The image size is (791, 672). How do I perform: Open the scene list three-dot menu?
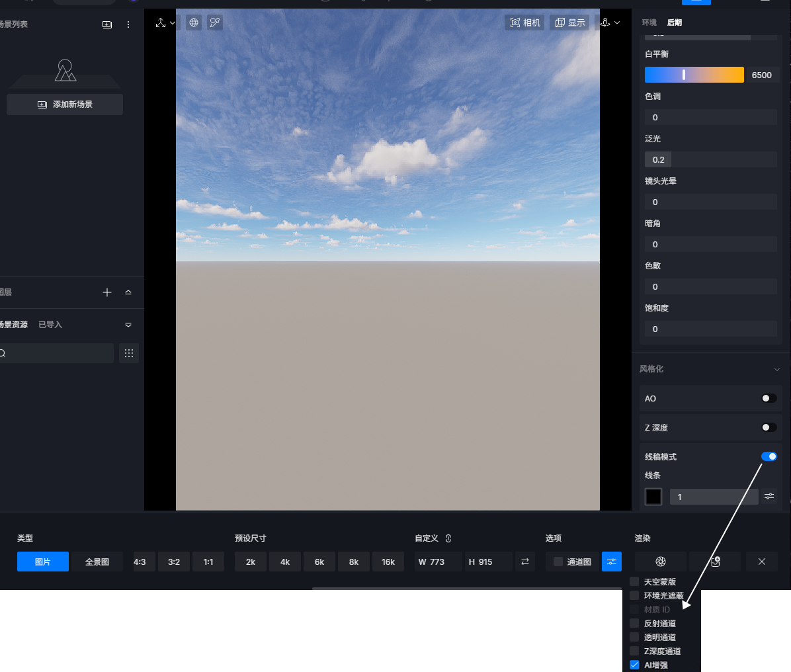pos(128,24)
